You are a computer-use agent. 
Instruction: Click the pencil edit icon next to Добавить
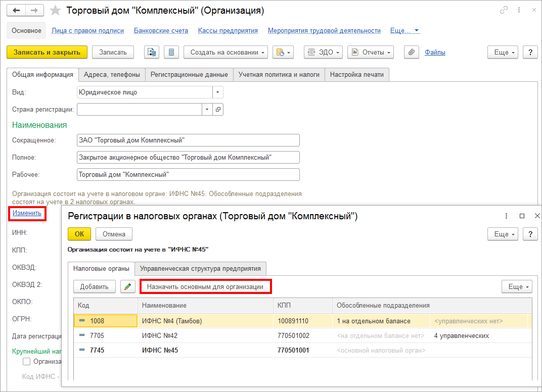[x=128, y=286]
